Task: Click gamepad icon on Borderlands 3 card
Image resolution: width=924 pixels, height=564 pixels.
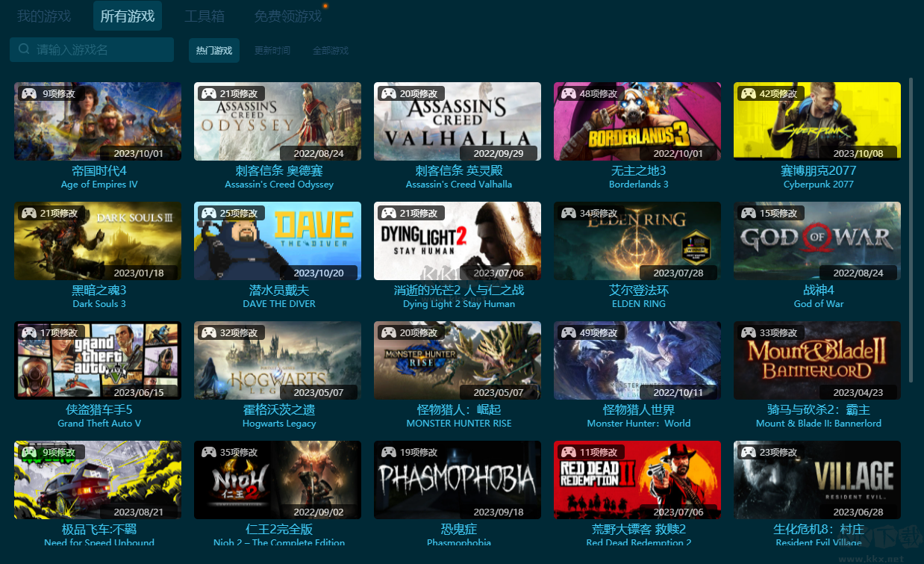Action: [568, 93]
